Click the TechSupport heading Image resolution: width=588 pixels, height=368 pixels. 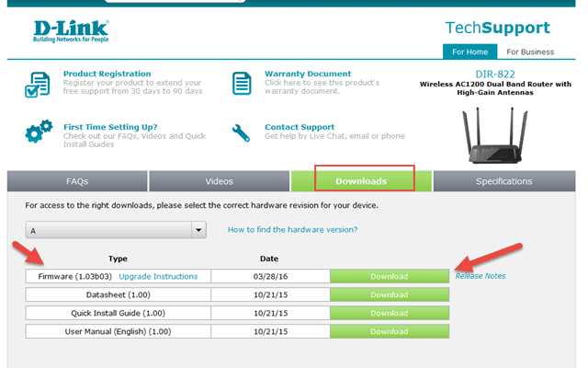click(x=498, y=28)
